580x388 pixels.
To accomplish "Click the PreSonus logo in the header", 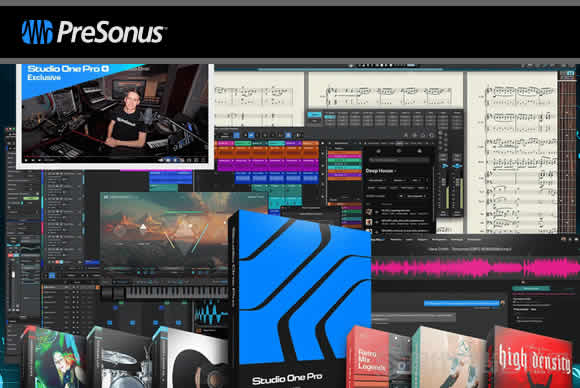I will coord(93,32).
